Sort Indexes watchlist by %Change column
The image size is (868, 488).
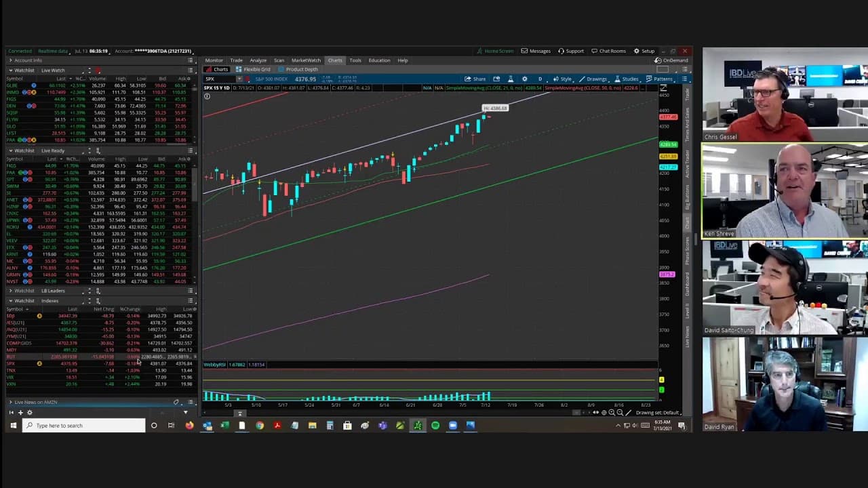click(x=130, y=309)
